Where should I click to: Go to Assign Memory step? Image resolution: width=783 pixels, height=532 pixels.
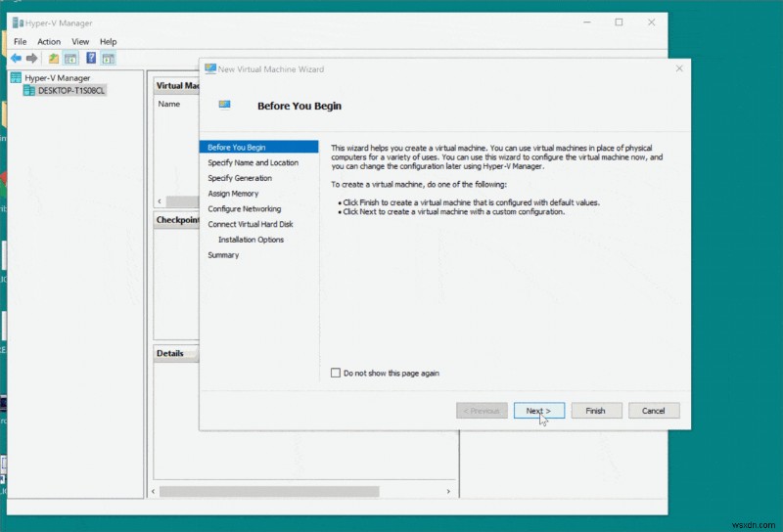(233, 194)
